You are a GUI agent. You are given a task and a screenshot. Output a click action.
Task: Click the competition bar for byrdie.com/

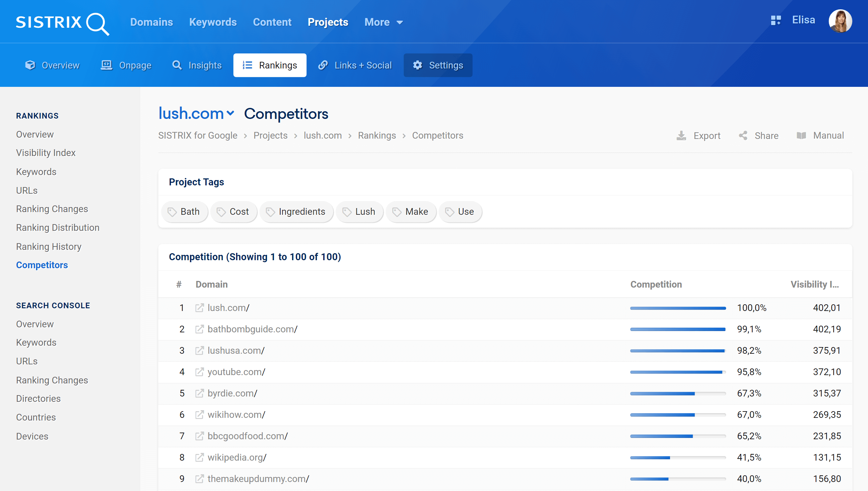coord(678,393)
